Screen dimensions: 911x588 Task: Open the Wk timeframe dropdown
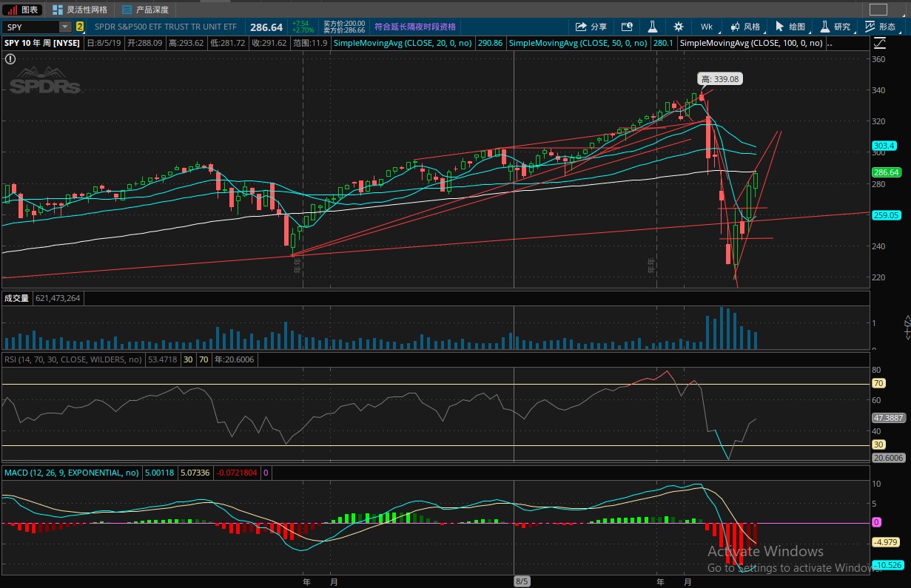click(x=707, y=27)
